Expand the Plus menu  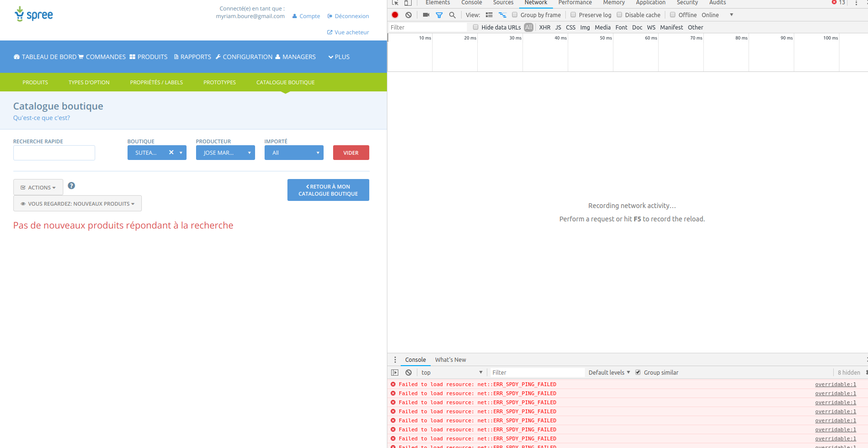339,57
